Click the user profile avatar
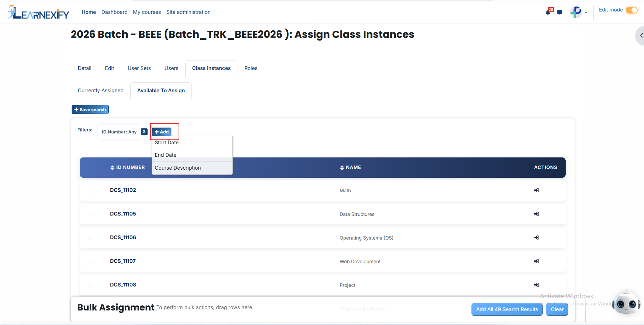Image resolution: width=644 pixels, height=325 pixels. click(x=576, y=12)
